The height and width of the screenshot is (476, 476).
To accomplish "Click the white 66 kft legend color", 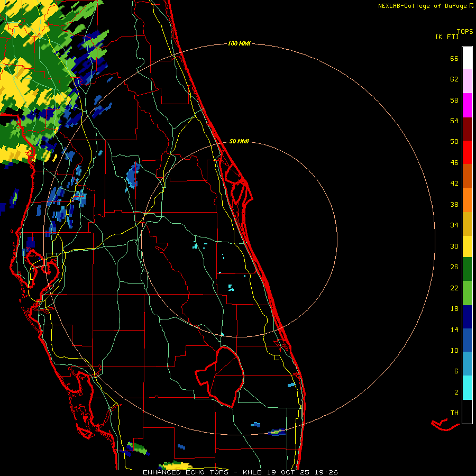I will click(467, 58).
